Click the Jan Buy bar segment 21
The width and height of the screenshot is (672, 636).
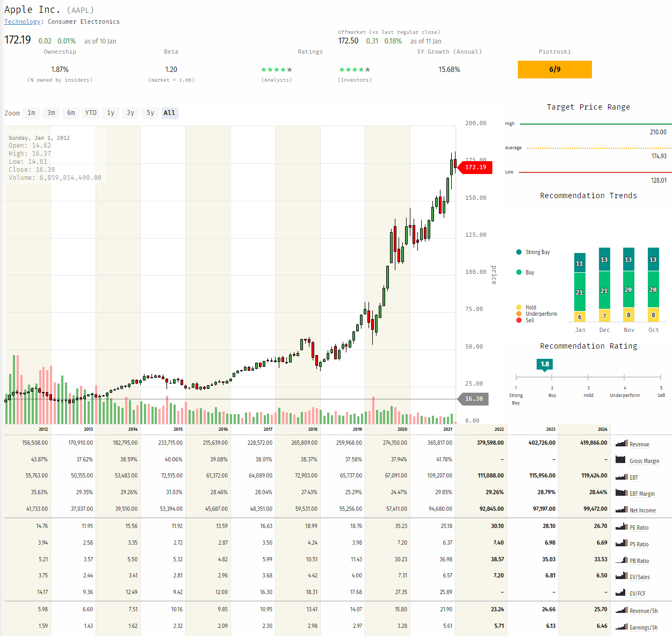pyautogui.click(x=580, y=292)
